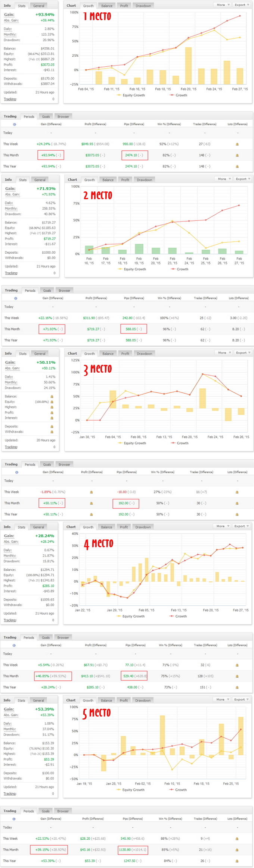Click the Tracking link in +50.11% info panel

coord(11,447)
